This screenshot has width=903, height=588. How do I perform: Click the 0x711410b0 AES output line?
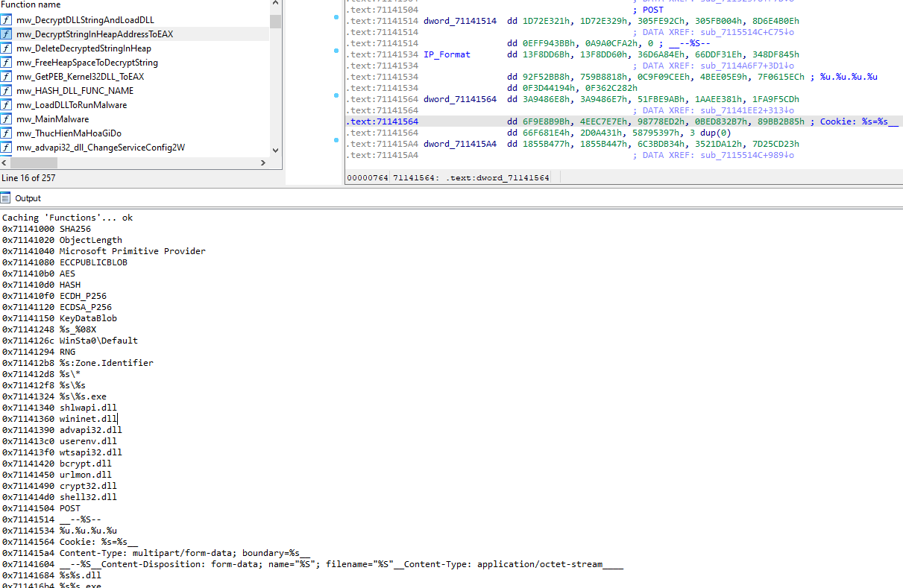[x=39, y=274]
